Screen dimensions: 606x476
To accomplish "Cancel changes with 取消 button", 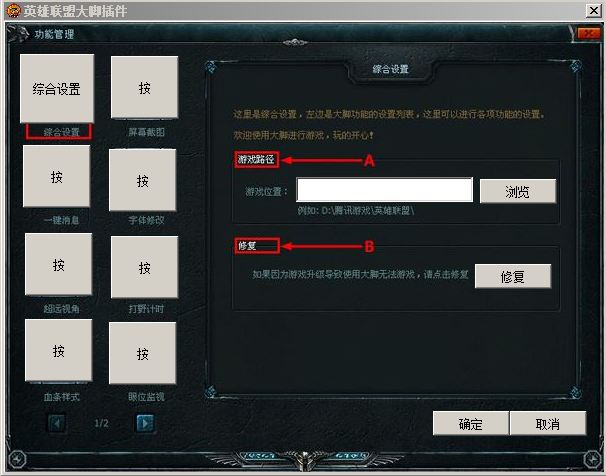I will (548, 423).
